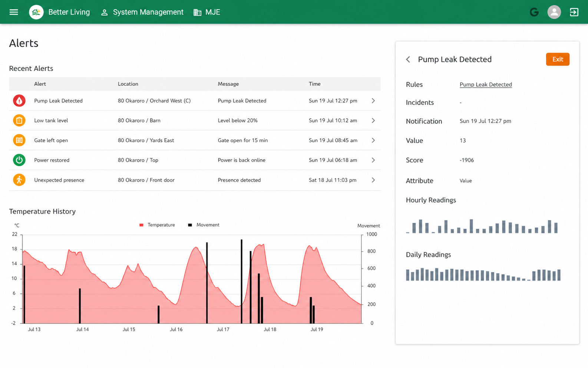
Task: Click the building icon beside MJE
Action: [197, 13]
